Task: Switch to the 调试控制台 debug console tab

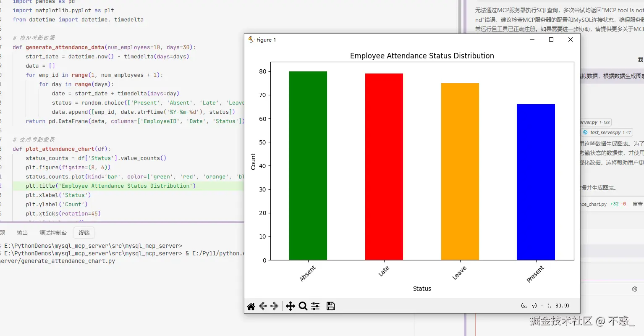Action: tap(53, 233)
